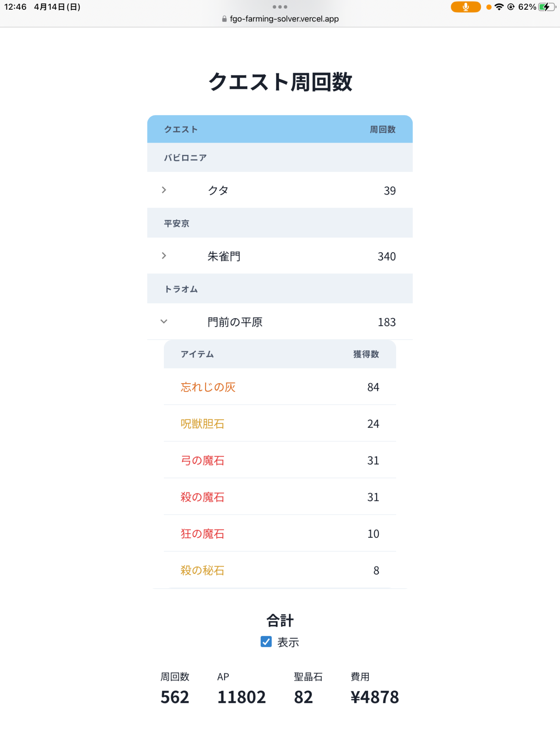The height and width of the screenshot is (747, 560).
Task: Tap the fgo-farming-solver.vercel.app address bar
Action: tap(284, 19)
